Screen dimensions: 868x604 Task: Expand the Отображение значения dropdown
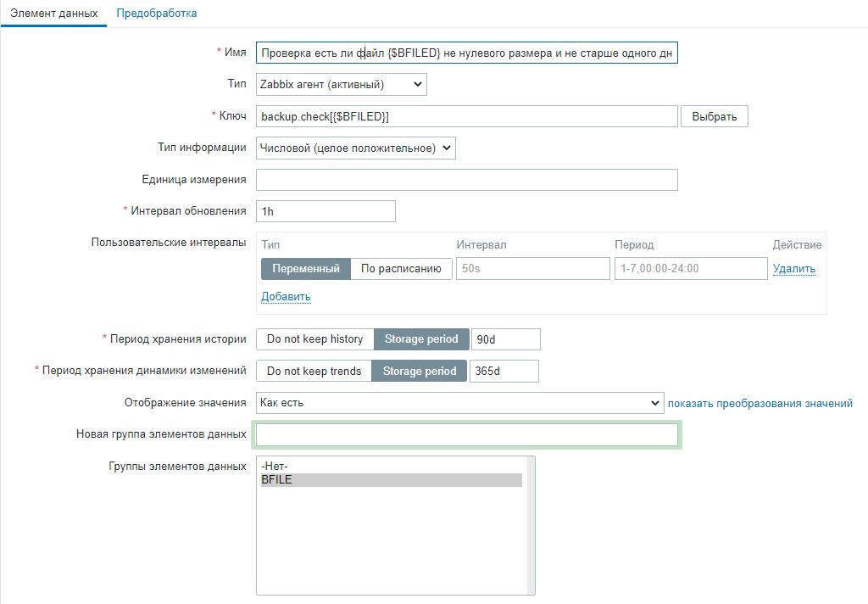pyautogui.click(x=459, y=403)
